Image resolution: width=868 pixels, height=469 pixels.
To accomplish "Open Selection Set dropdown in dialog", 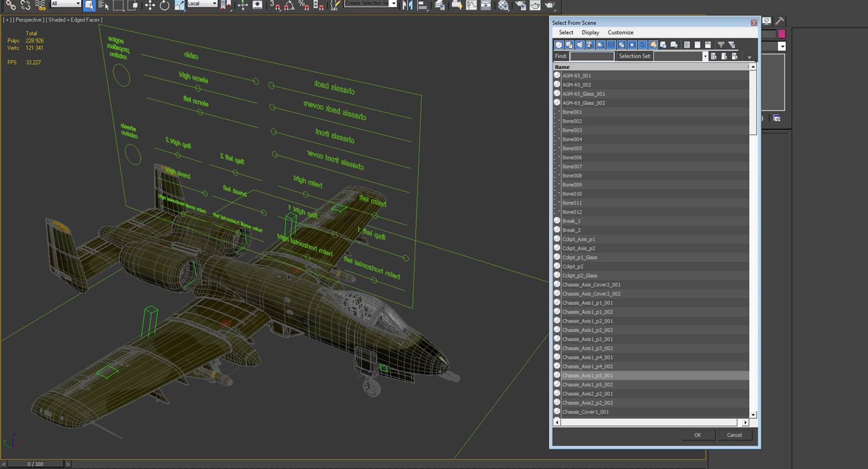I will pyautogui.click(x=705, y=56).
